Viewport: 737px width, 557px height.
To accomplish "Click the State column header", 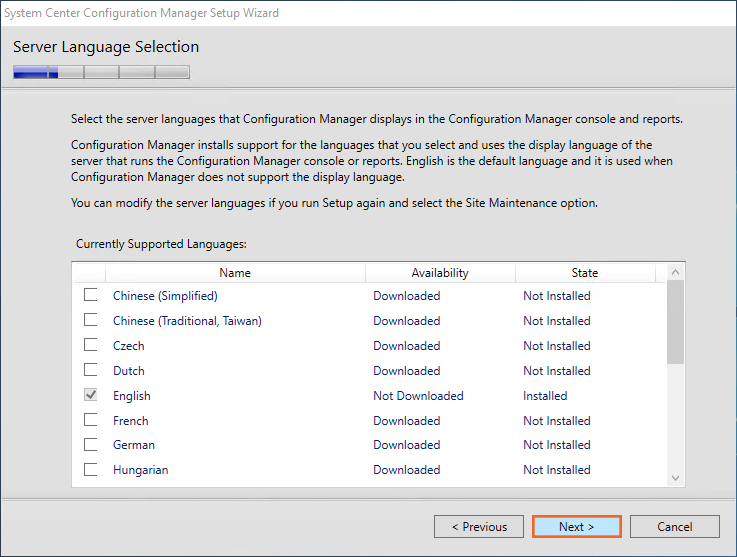I will tap(585, 273).
